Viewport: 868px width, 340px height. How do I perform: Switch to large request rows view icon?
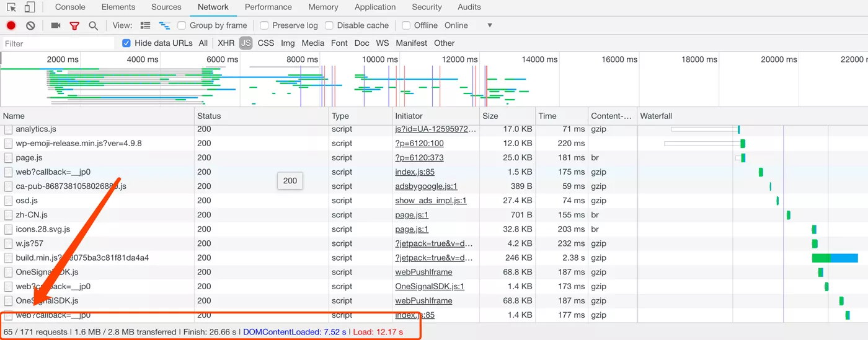pyautogui.click(x=146, y=25)
